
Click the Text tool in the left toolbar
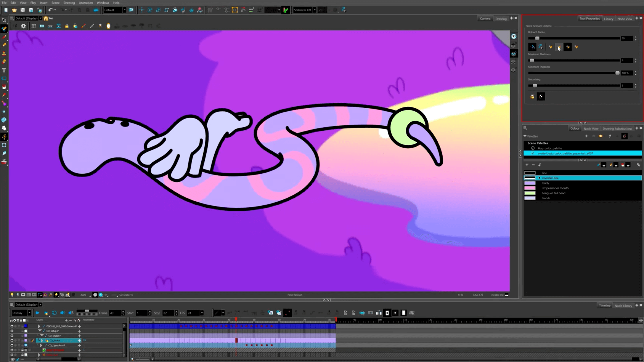click(x=4, y=70)
